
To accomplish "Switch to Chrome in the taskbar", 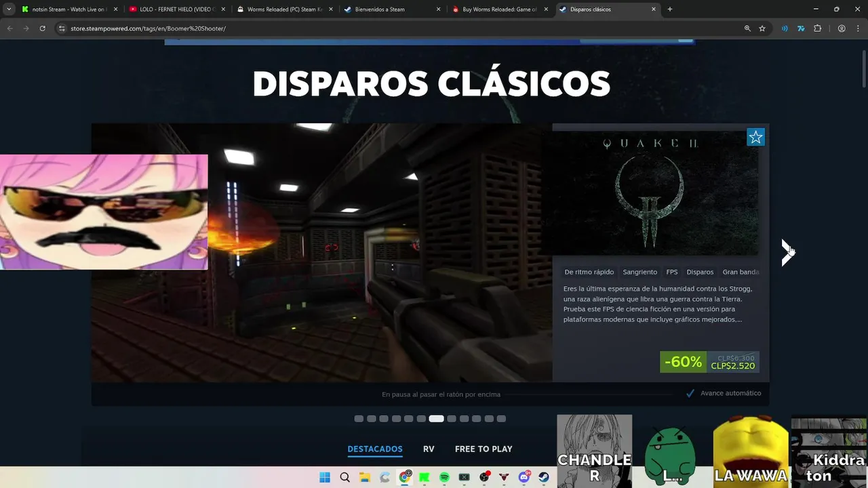I will (405, 477).
